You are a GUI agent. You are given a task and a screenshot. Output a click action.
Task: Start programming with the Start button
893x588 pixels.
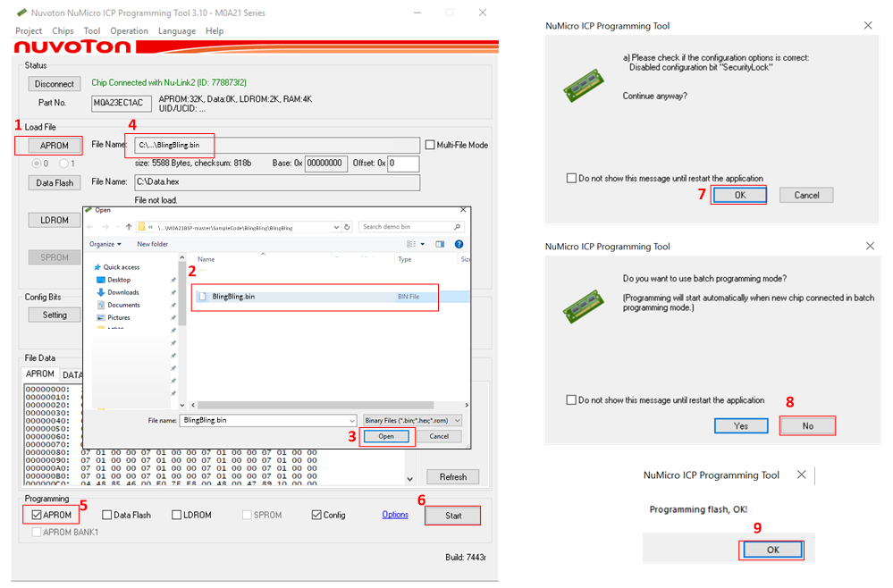pos(453,516)
